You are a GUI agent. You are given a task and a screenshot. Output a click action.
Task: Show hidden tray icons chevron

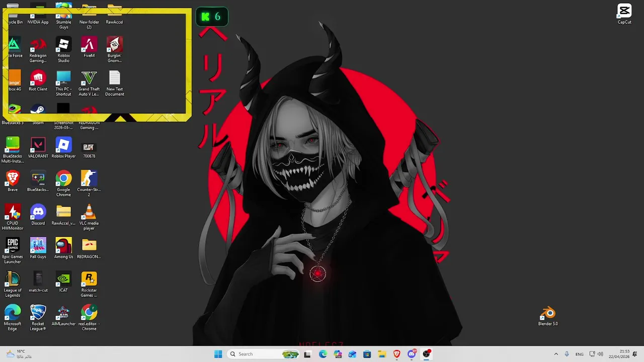pos(556,354)
